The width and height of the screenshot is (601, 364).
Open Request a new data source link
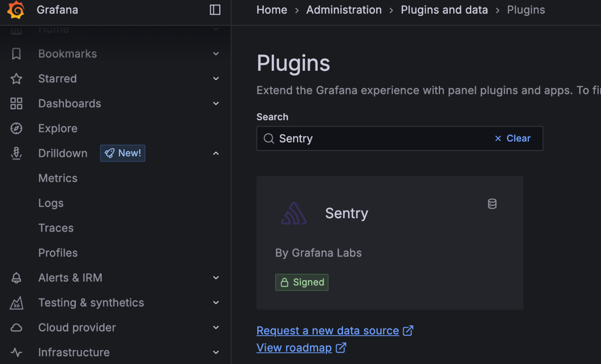pos(328,331)
